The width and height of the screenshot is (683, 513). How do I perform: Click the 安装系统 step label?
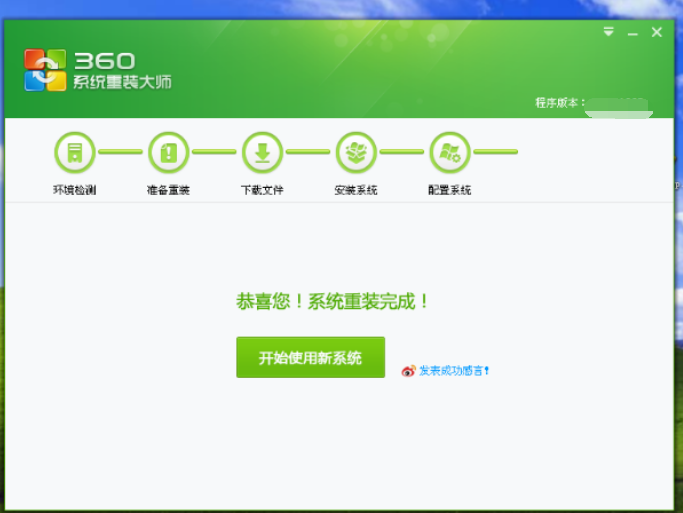pyautogui.click(x=356, y=190)
